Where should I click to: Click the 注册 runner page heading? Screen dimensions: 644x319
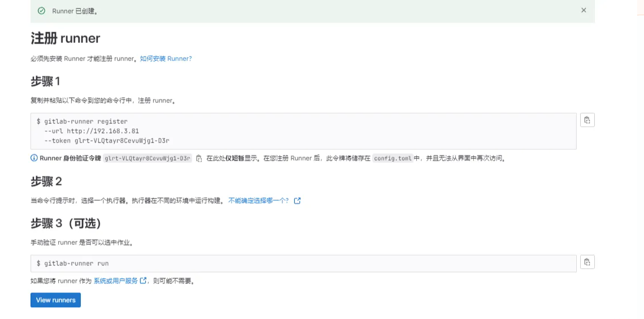(x=66, y=38)
